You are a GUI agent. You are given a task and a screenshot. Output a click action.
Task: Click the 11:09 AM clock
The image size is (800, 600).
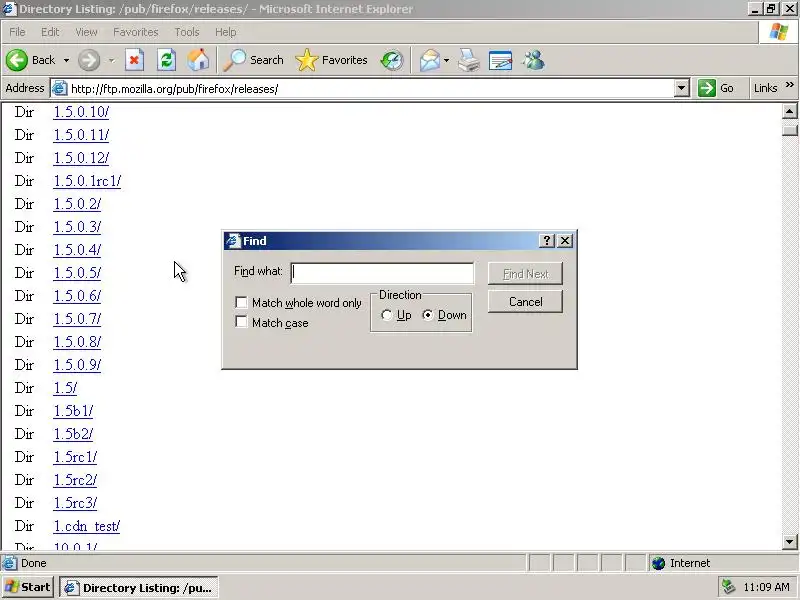tap(766, 587)
